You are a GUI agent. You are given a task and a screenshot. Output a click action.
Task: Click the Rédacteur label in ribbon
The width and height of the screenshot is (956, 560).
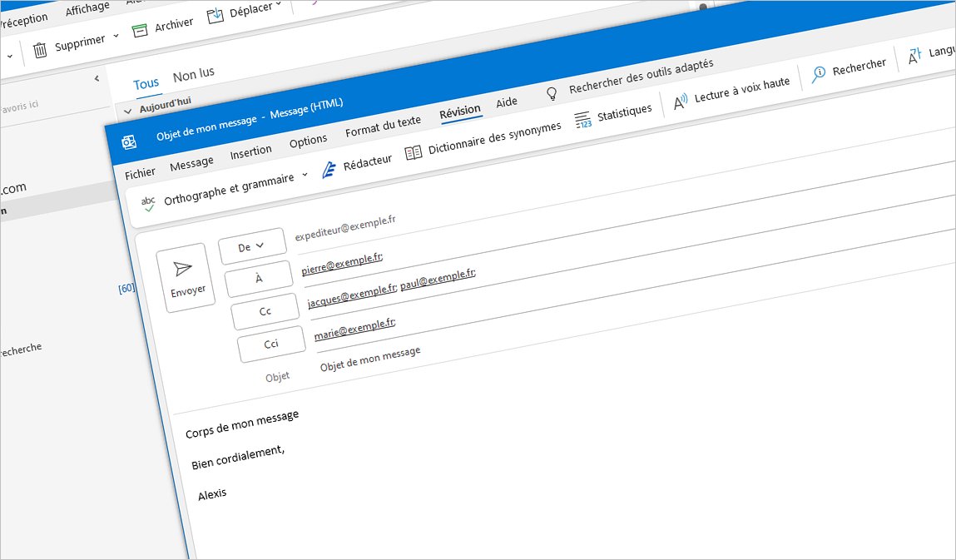367,163
